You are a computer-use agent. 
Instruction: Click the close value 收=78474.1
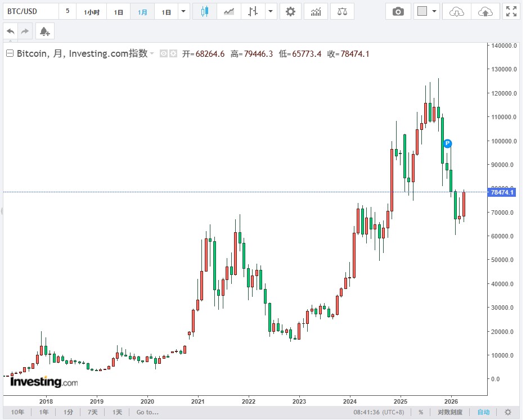[348, 54]
